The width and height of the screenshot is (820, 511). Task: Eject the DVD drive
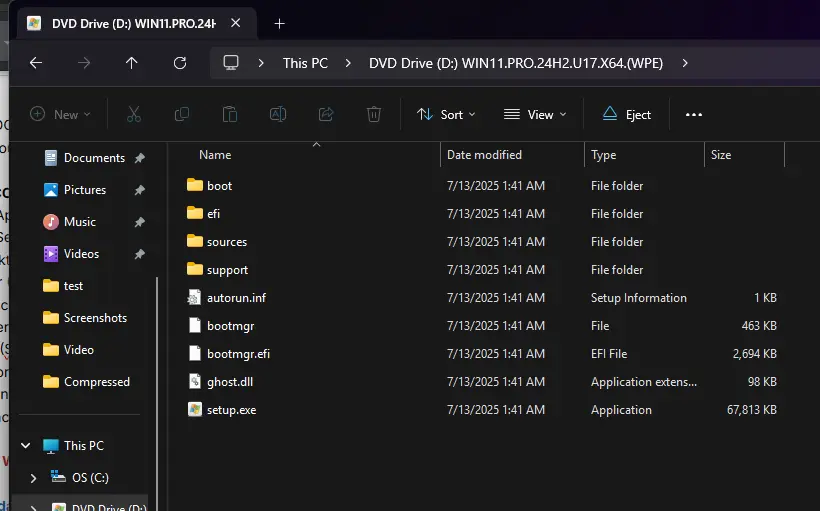(627, 115)
